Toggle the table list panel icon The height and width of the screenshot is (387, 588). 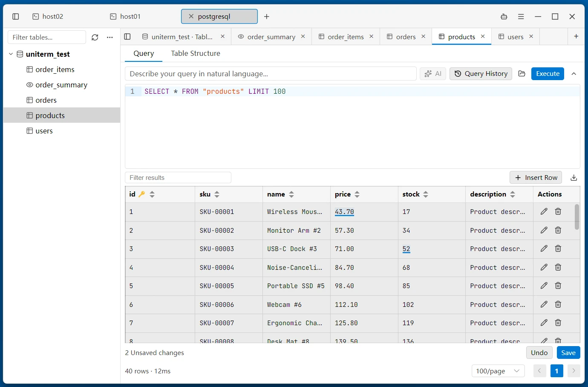tap(127, 37)
